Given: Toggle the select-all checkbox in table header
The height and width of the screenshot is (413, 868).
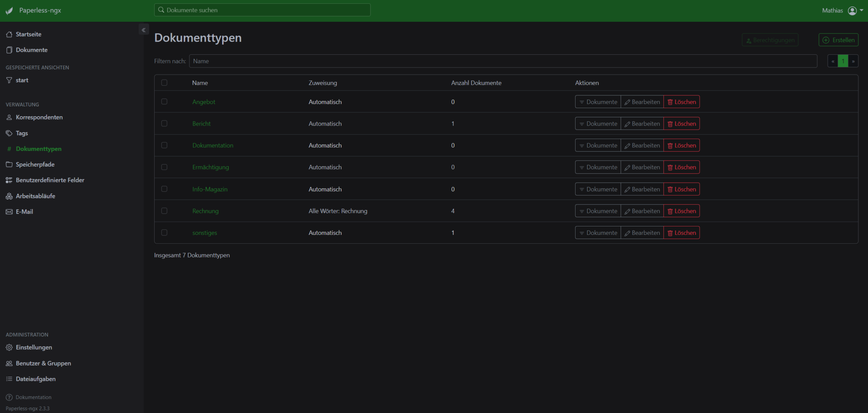Looking at the screenshot, I should tap(164, 83).
